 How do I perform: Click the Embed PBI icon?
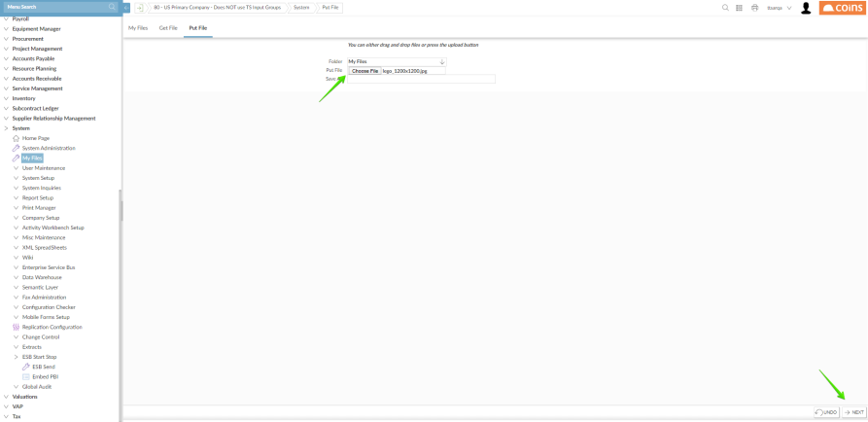pyautogui.click(x=25, y=376)
